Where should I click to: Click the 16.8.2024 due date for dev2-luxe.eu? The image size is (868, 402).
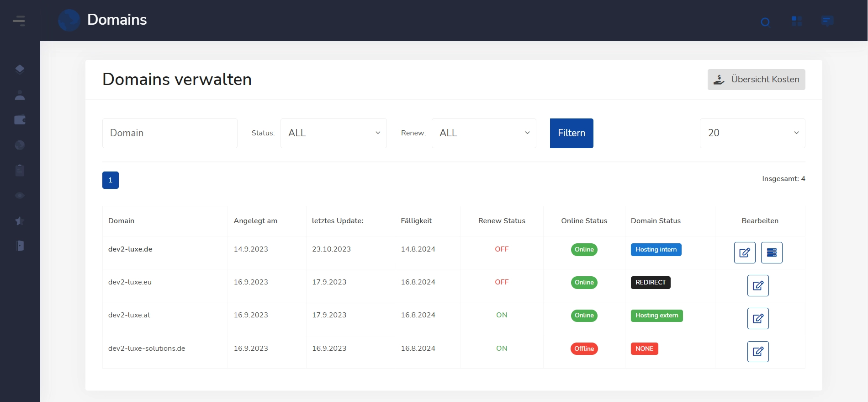pyautogui.click(x=418, y=282)
